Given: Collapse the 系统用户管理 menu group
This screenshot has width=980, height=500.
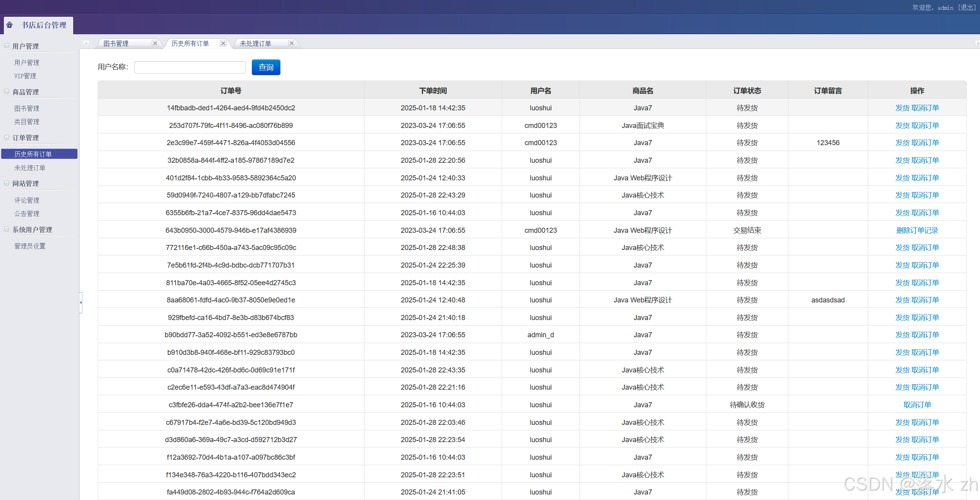Looking at the screenshot, I should coord(7,229).
